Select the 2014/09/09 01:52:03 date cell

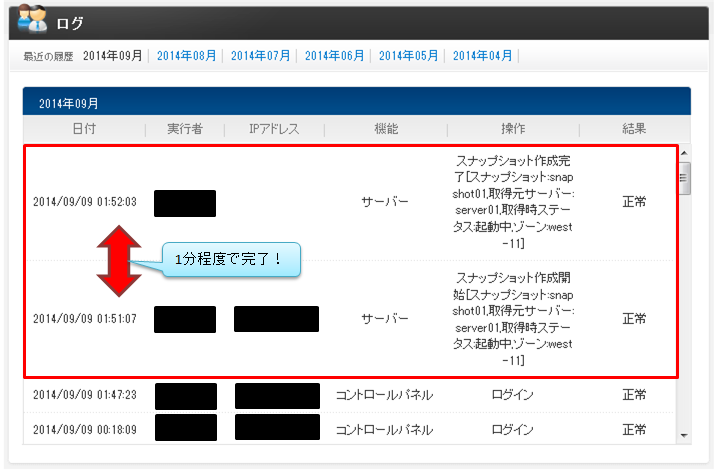(x=85, y=202)
